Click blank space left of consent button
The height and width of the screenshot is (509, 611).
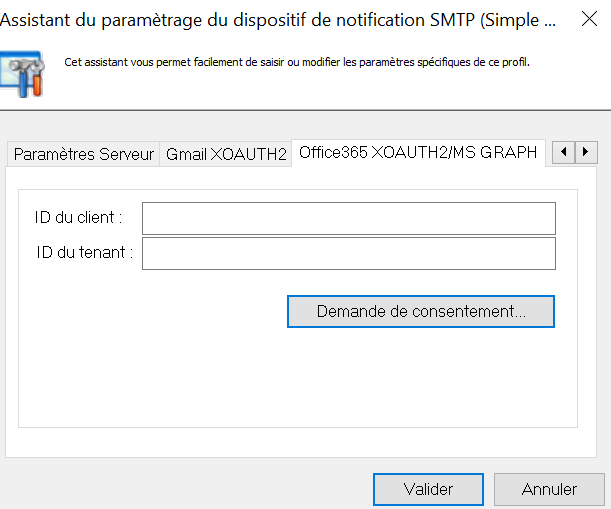pos(150,311)
